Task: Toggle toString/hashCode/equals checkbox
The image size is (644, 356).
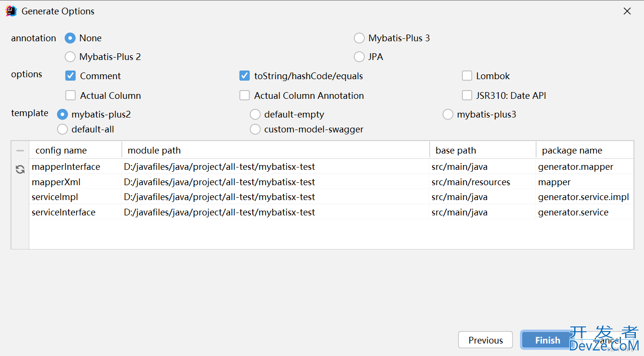Action: click(245, 76)
